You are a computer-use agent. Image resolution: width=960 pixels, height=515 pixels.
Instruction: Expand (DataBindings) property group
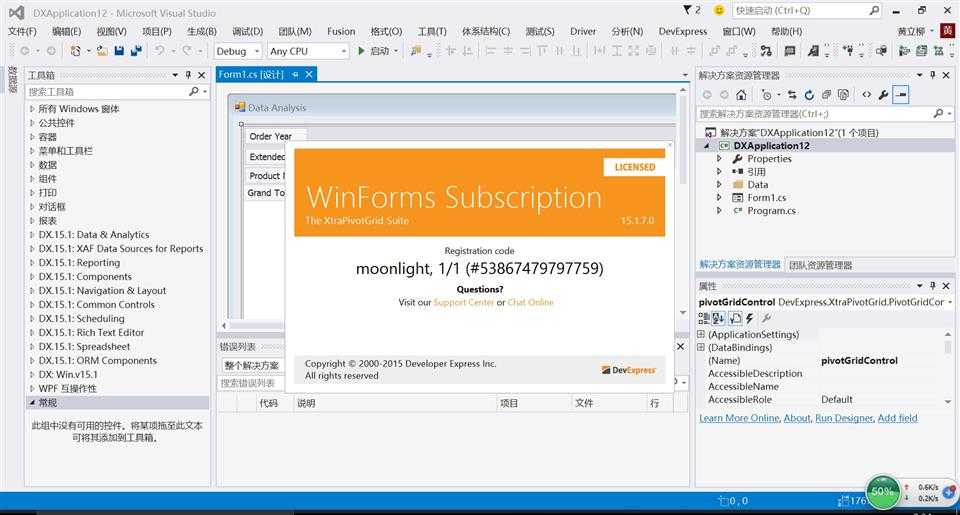701,347
